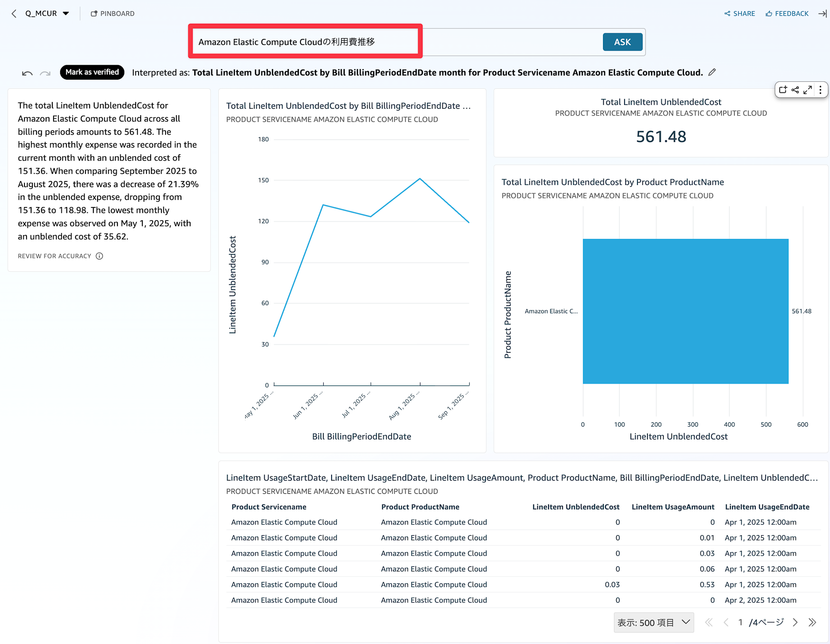
Task: Click the Product ProductName column header
Action: [420, 507]
